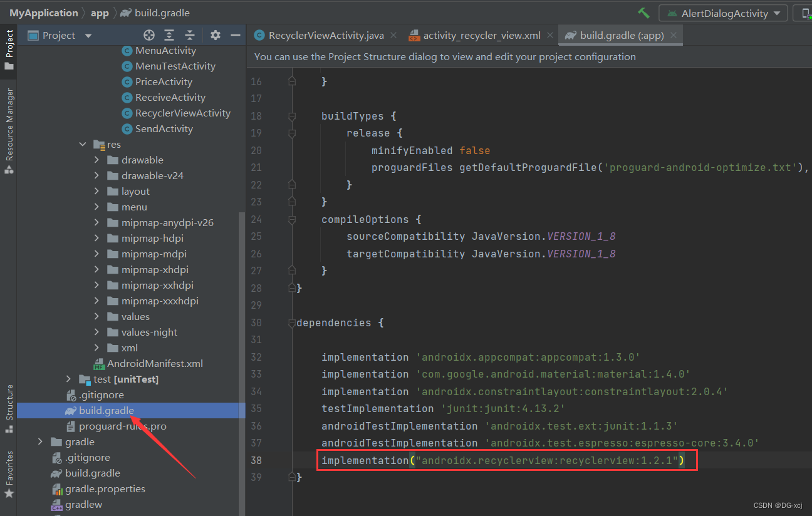Image resolution: width=812 pixels, height=516 pixels.
Task: Collapse the res folder
Action: point(83,144)
